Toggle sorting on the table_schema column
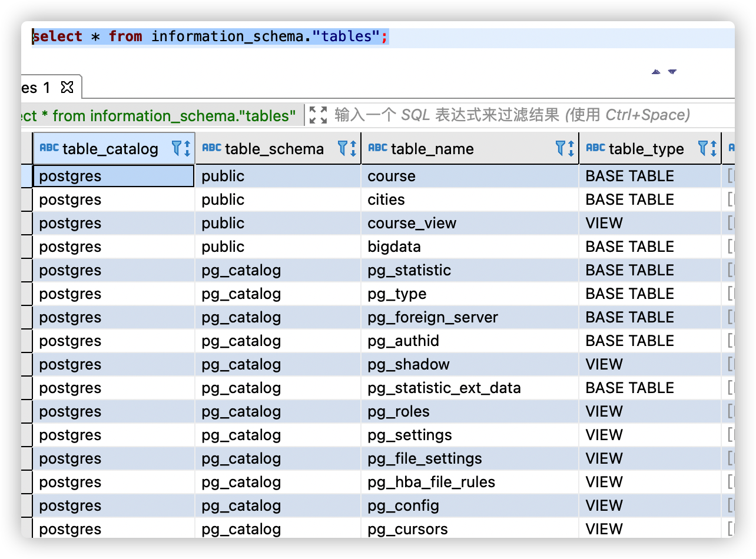This screenshot has width=756, height=559. coord(354,149)
